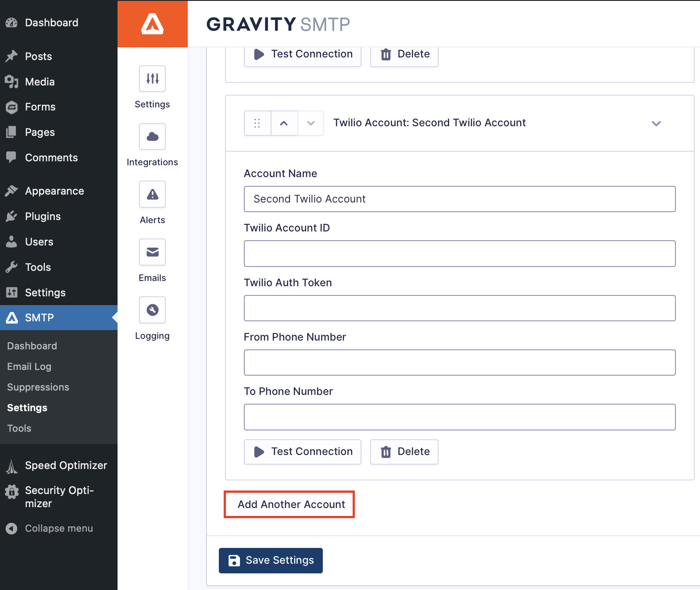Open the Alerts warning triangle icon
The height and width of the screenshot is (590, 700).
click(x=152, y=194)
